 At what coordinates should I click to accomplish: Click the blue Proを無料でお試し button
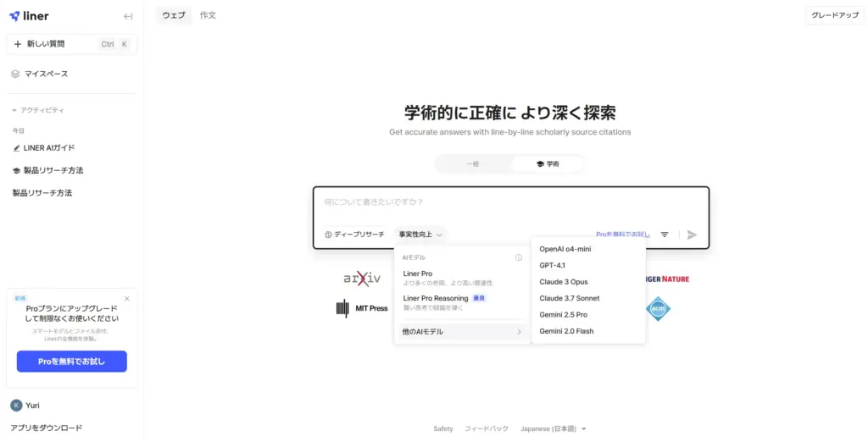click(71, 362)
